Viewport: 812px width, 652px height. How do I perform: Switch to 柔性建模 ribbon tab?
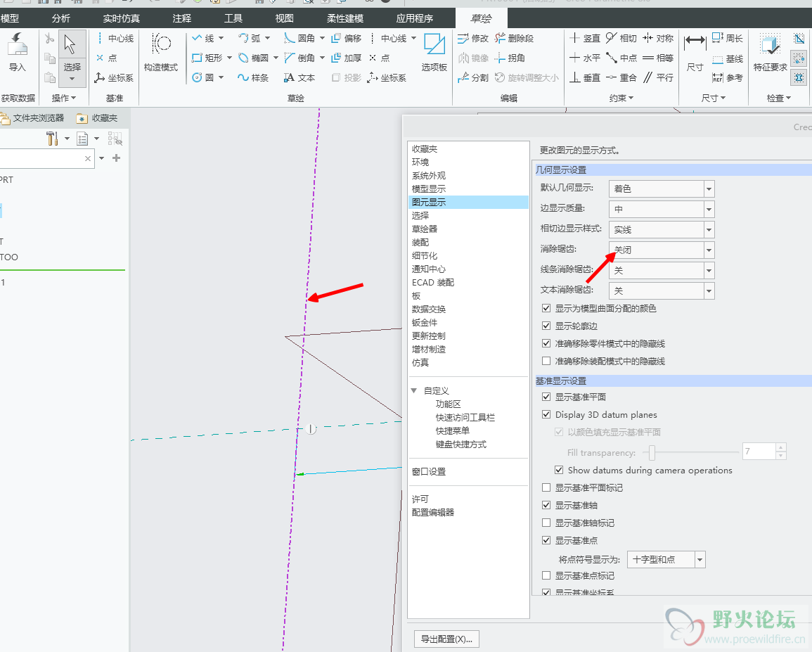(345, 18)
